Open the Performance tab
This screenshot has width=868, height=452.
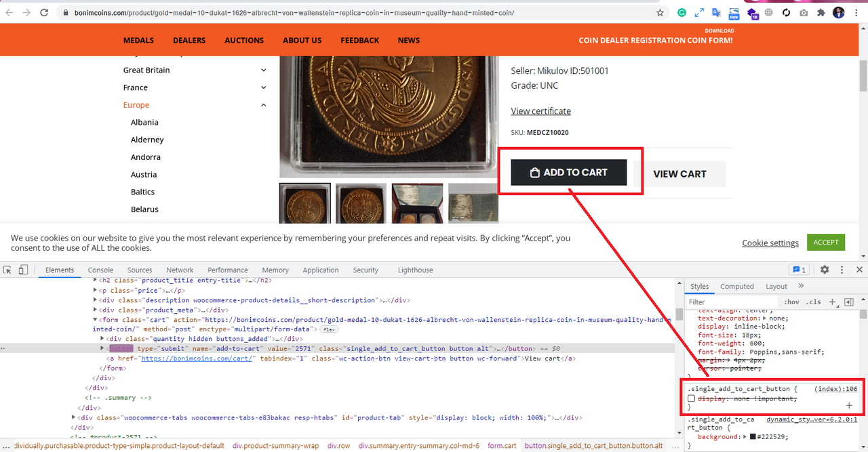228,270
